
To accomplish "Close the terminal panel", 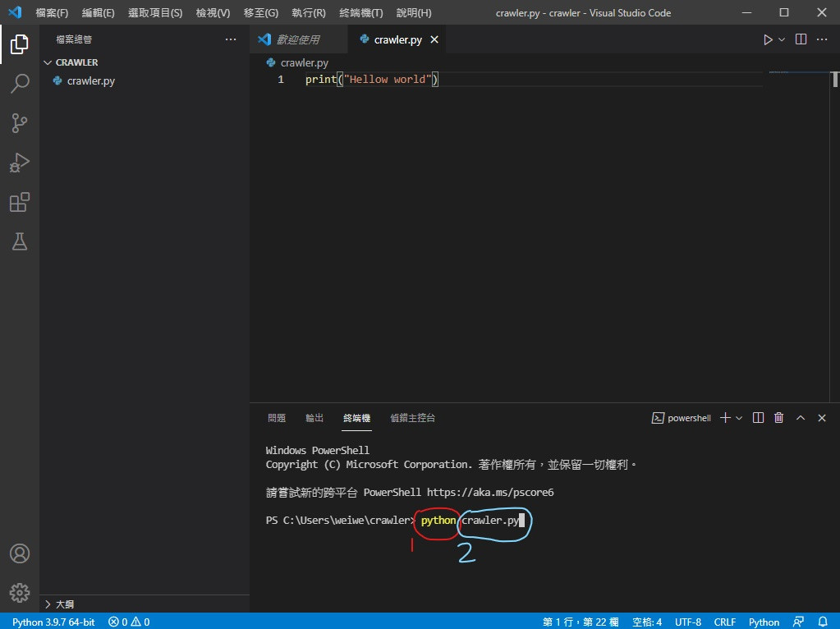I will [x=822, y=418].
